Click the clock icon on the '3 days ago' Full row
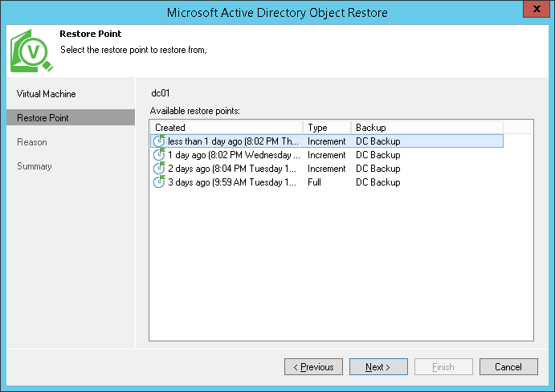Image resolution: width=555 pixels, height=392 pixels. pos(159,182)
